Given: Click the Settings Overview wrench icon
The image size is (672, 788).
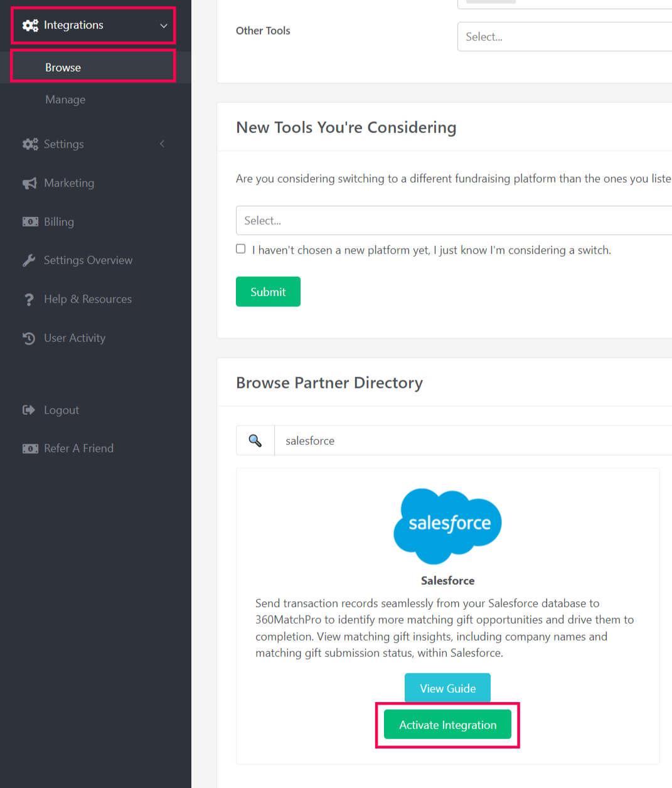Looking at the screenshot, I should click(x=29, y=260).
